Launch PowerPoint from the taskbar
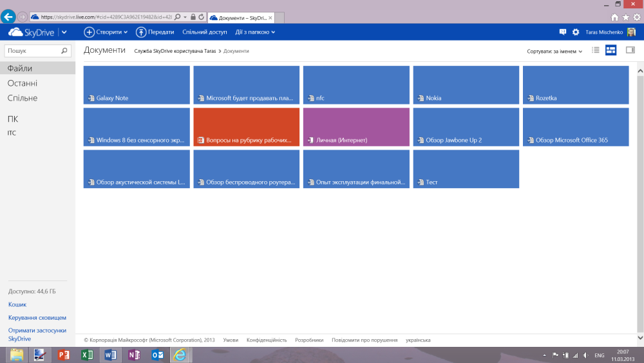The image size is (644, 363). (x=63, y=355)
